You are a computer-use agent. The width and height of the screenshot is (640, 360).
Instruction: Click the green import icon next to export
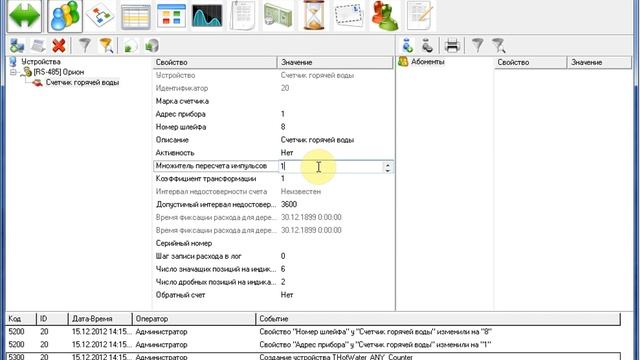[152, 45]
